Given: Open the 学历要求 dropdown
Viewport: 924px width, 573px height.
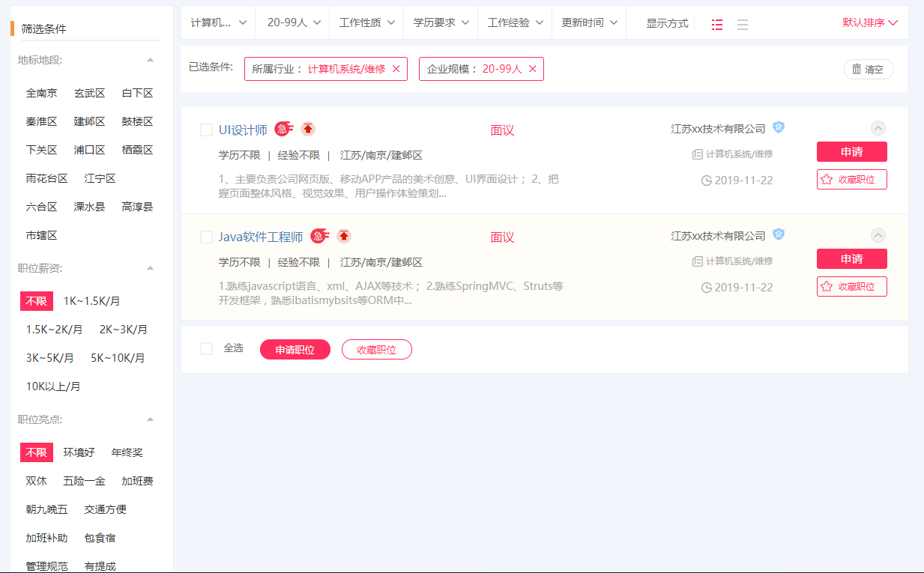Looking at the screenshot, I should click(441, 22).
